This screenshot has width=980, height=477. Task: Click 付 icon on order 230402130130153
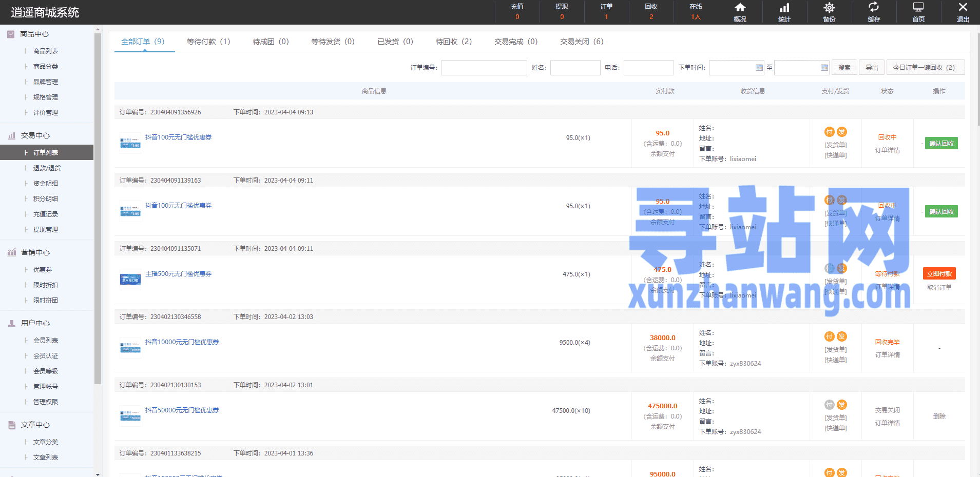[x=830, y=405]
